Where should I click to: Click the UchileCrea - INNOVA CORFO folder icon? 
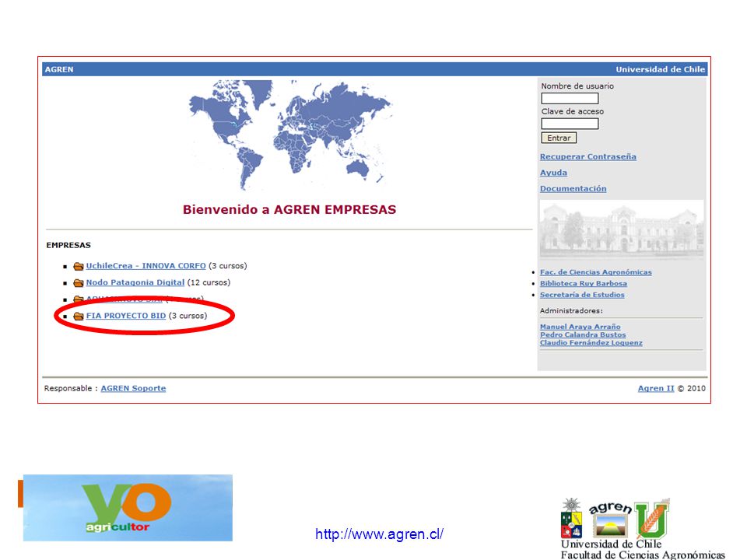click(79, 266)
